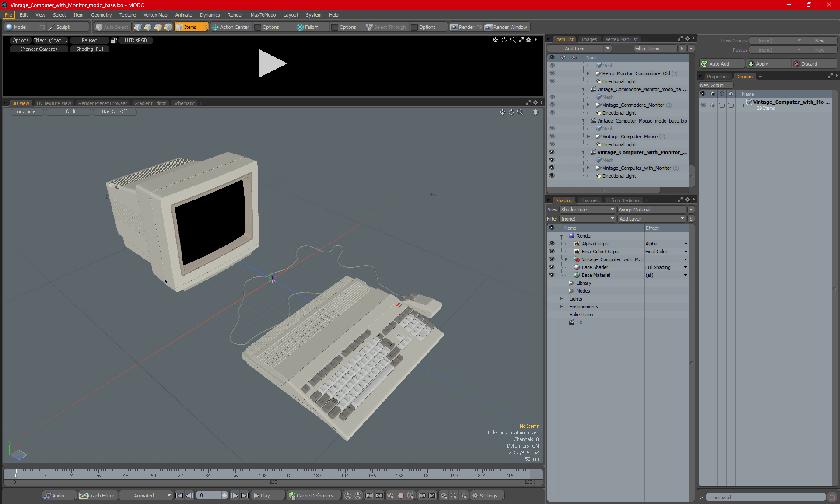The image size is (840, 504).
Task: Expand Vintage_Computer_with_Monitor (2) tree item
Action: [x=588, y=168]
